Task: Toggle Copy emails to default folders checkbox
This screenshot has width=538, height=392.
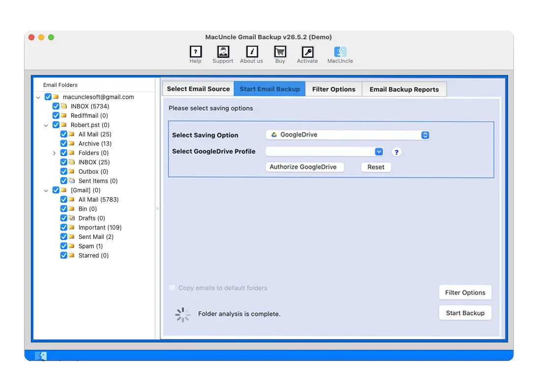Action: 172,287
